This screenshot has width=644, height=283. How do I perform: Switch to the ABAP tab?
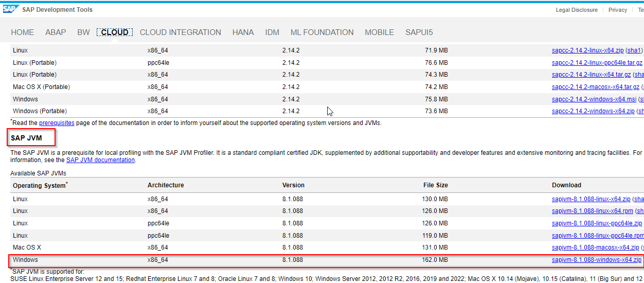(56, 32)
